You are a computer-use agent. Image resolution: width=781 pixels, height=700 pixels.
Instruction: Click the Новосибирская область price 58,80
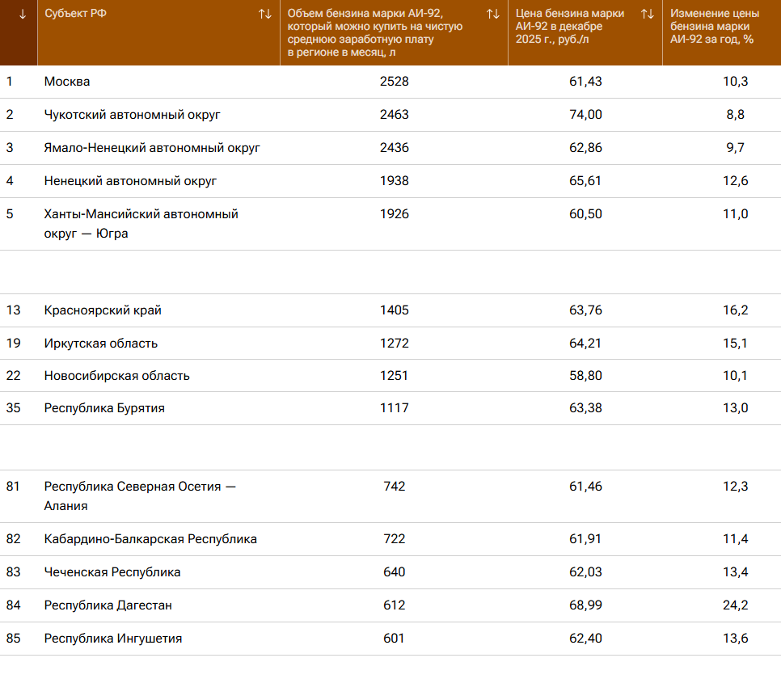click(585, 376)
